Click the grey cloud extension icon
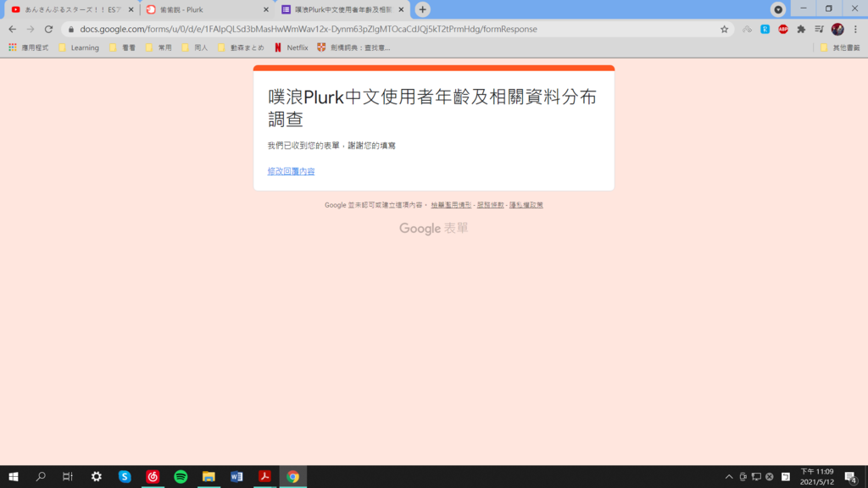This screenshot has width=868, height=488. [x=748, y=30]
